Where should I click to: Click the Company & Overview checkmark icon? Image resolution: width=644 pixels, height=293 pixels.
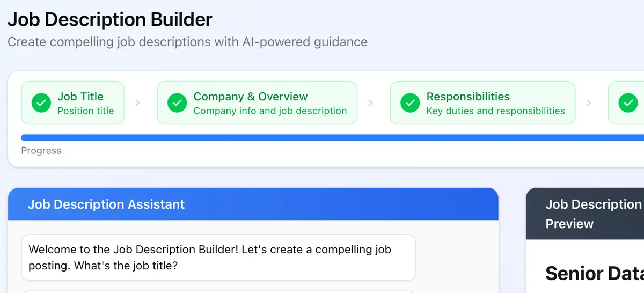[177, 103]
